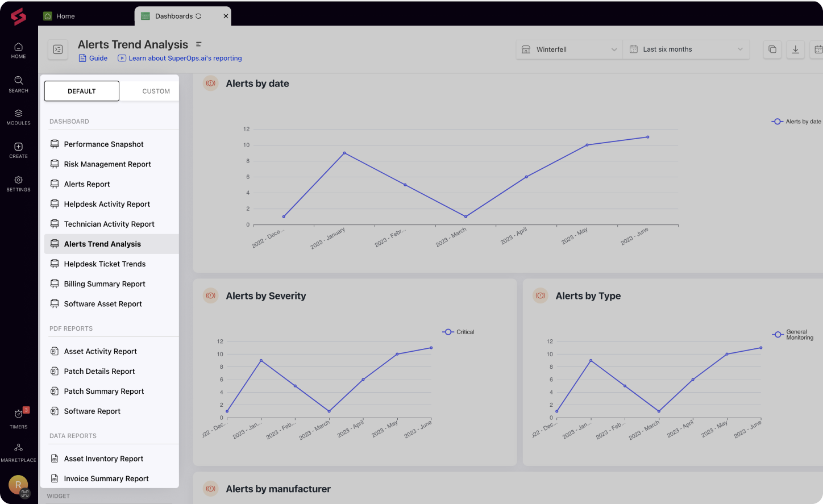Toggle the Critical series in Alerts by Severity legend
Image resolution: width=823 pixels, height=504 pixels.
[458, 332]
